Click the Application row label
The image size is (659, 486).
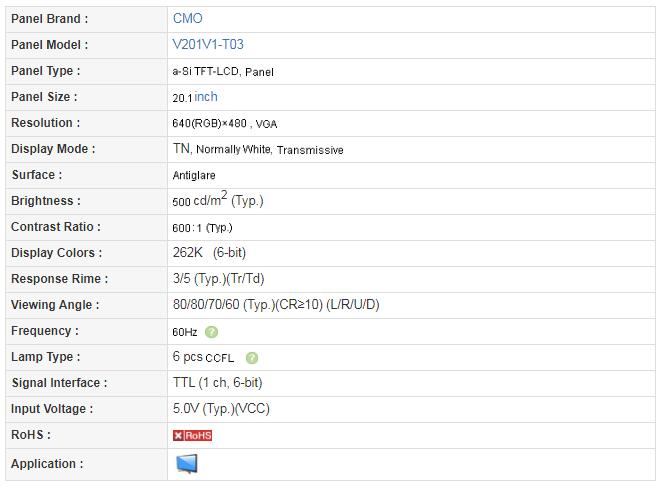pyautogui.click(x=47, y=464)
